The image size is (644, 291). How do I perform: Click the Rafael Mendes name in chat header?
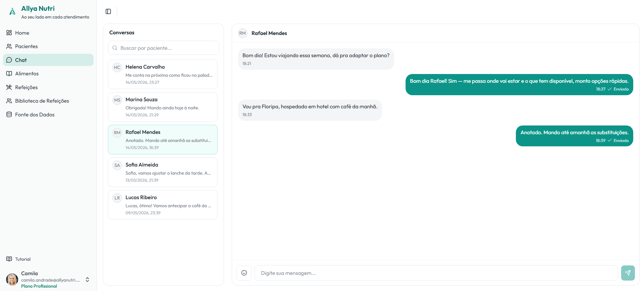(x=269, y=33)
